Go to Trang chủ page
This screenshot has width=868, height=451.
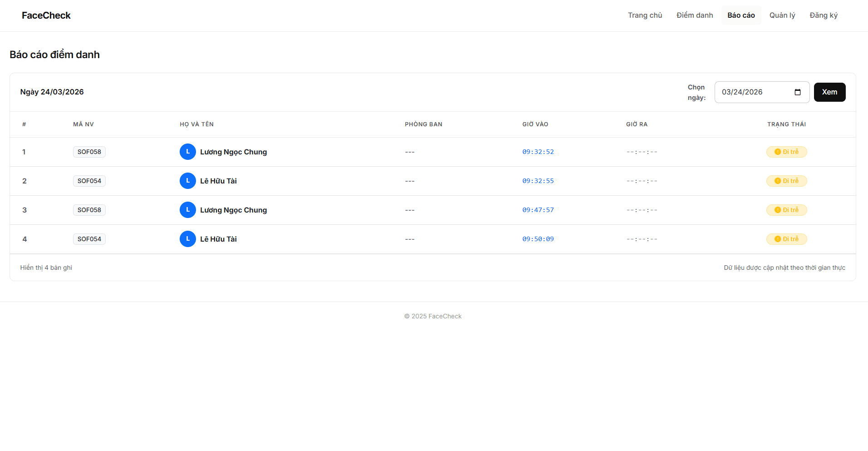(x=645, y=15)
